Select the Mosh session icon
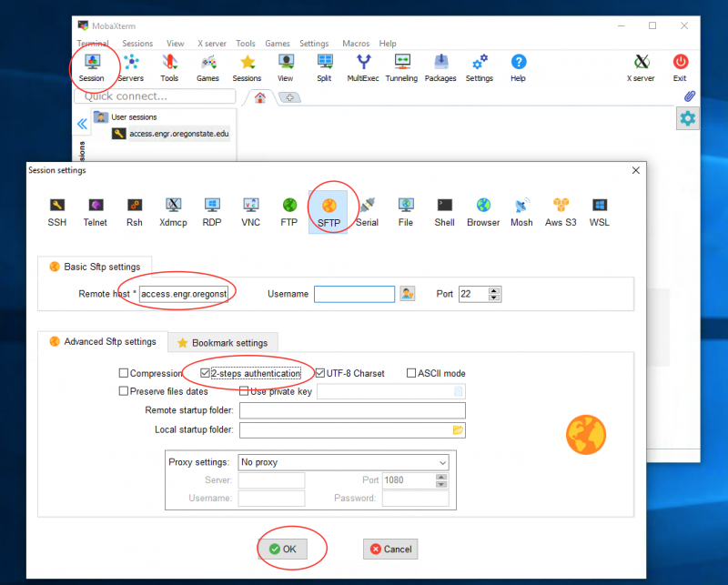 point(521,210)
